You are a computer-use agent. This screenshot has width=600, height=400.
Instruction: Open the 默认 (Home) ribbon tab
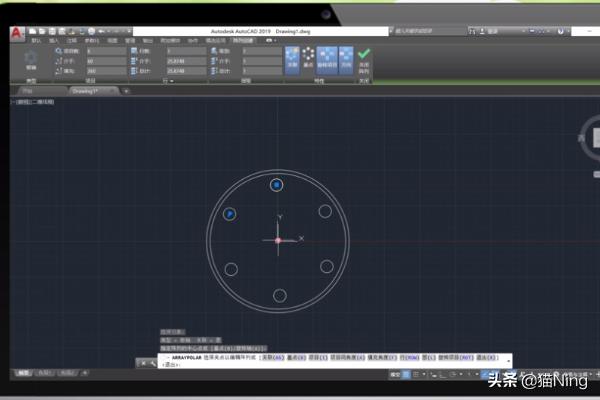(x=36, y=41)
